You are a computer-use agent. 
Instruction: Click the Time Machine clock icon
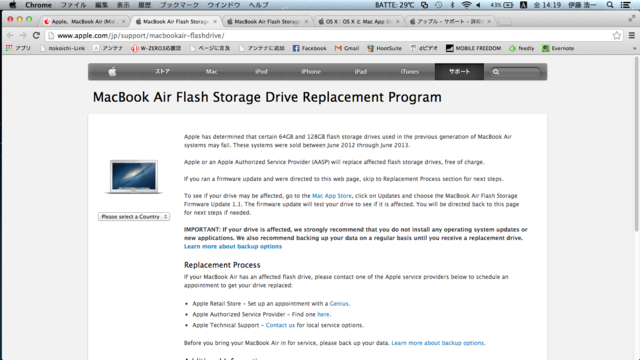pos(438,5)
